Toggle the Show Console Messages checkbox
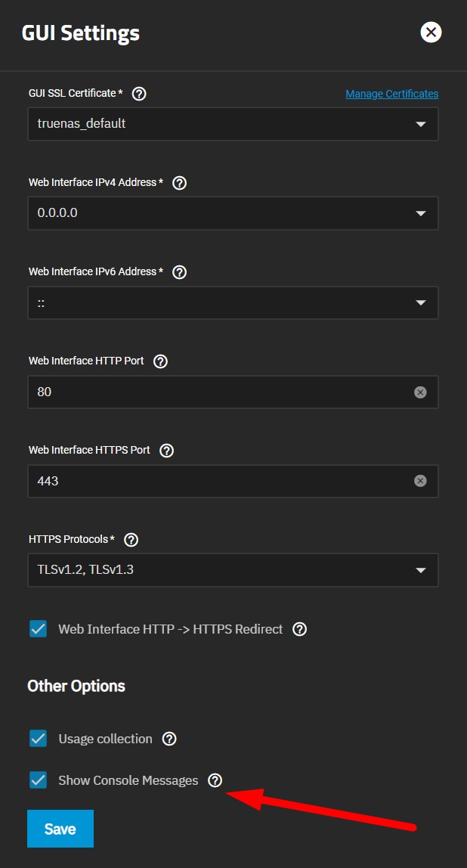The width and height of the screenshot is (467, 868). 39,780
